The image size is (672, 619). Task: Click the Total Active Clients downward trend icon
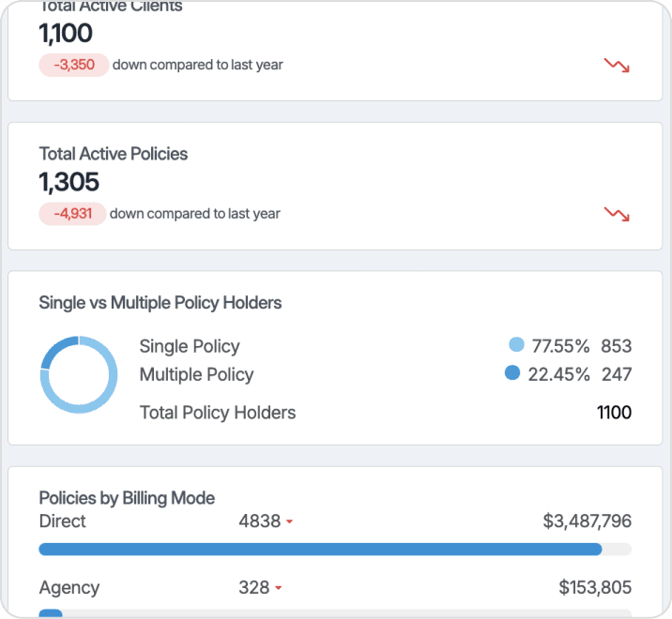coord(617,66)
